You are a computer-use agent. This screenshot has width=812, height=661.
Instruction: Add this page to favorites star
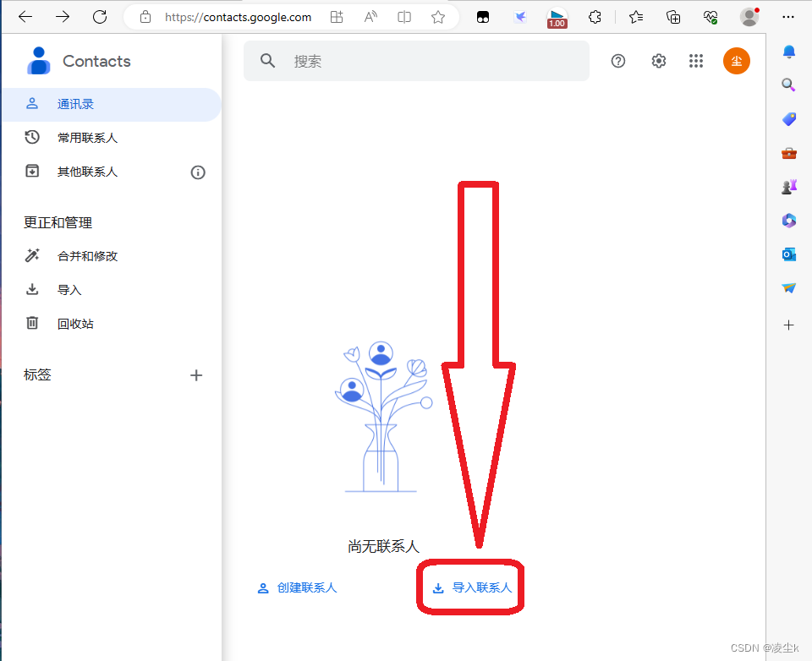pyautogui.click(x=438, y=17)
